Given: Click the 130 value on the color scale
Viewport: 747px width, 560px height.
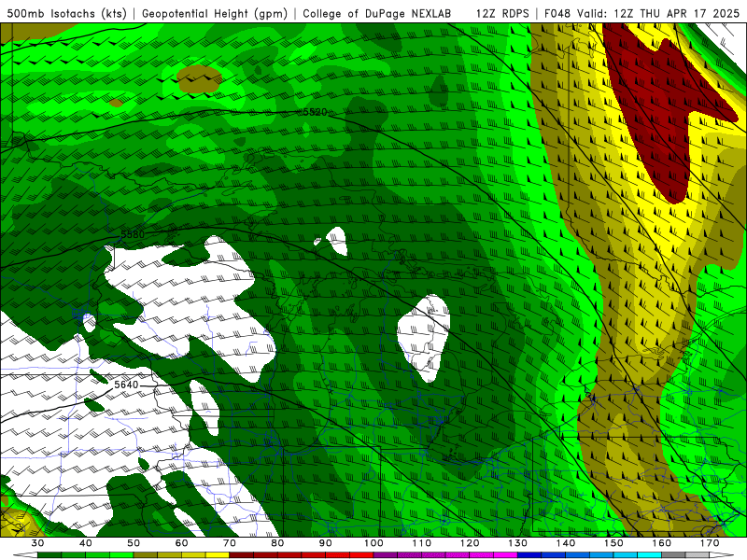Looking at the screenshot, I should click(x=517, y=543).
